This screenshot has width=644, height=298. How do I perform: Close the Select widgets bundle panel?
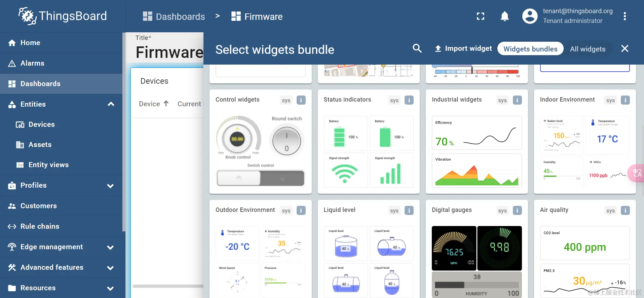point(624,48)
